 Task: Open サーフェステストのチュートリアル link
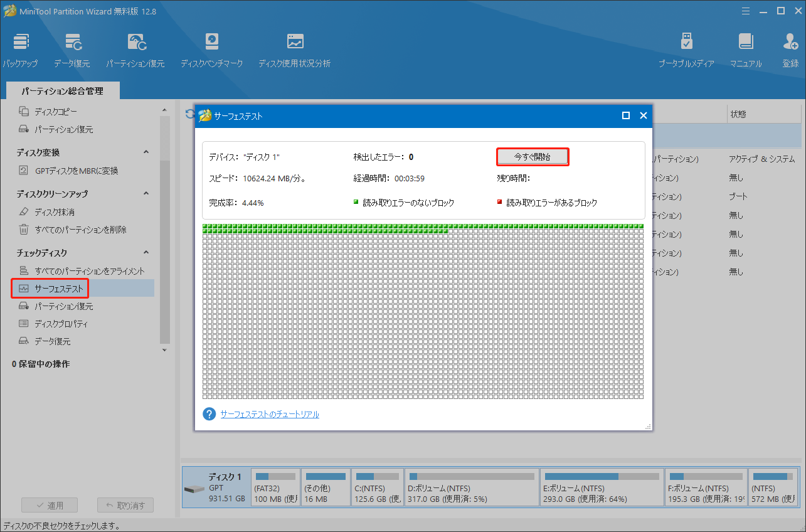270,415
